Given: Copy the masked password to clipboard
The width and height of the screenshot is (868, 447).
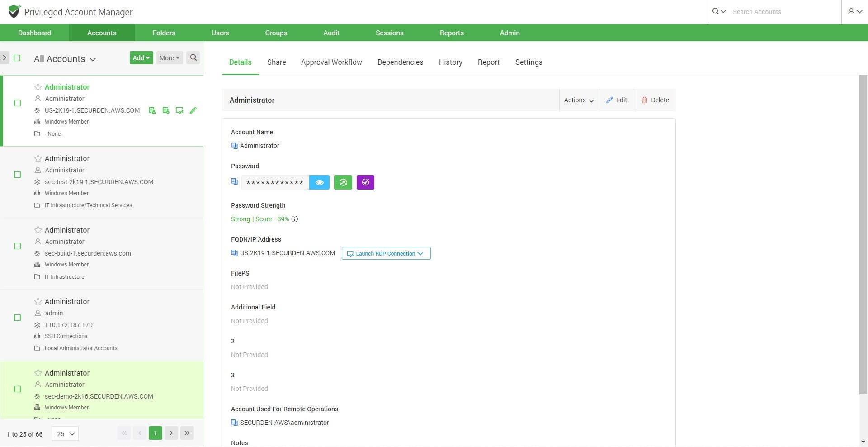Looking at the screenshot, I should click(234, 181).
